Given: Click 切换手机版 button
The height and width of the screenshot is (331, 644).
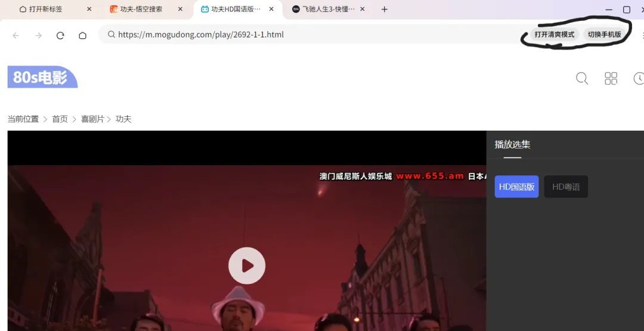Looking at the screenshot, I should click(x=604, y=35).
